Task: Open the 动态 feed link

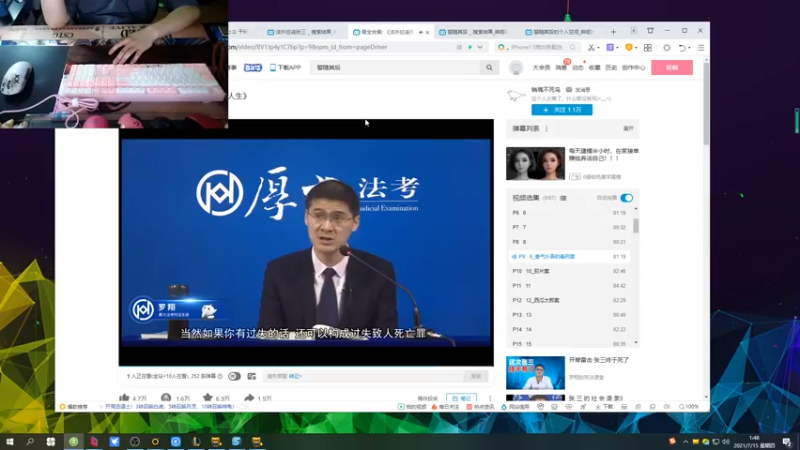Action: pos(578,67)
